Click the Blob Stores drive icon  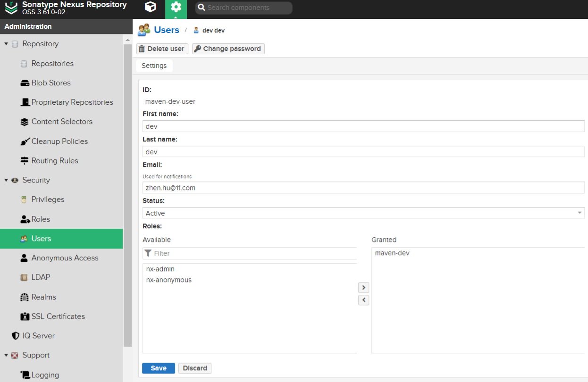click(25, 83)
